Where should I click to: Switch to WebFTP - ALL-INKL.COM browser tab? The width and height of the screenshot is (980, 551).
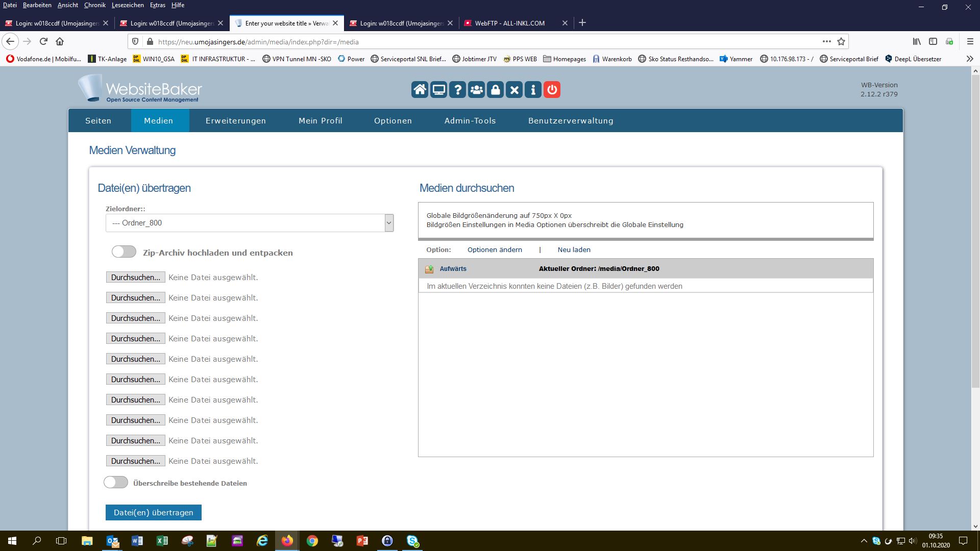(x=516, y=23)
